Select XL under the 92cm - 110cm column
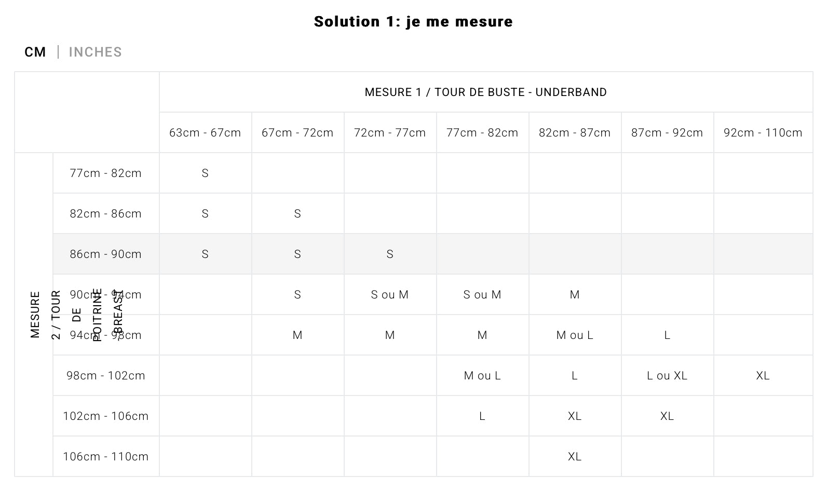This screenshot has height=504, width=827. (x=763, y=375)
